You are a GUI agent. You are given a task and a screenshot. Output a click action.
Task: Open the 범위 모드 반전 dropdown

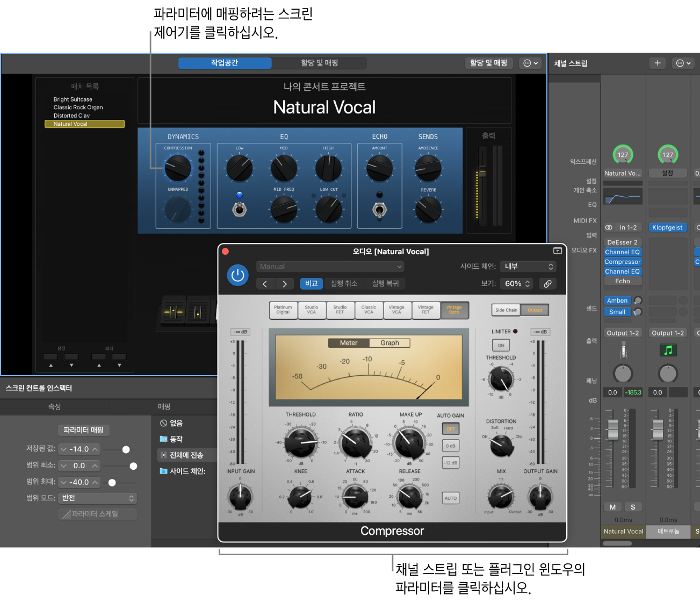click(98, 498)
